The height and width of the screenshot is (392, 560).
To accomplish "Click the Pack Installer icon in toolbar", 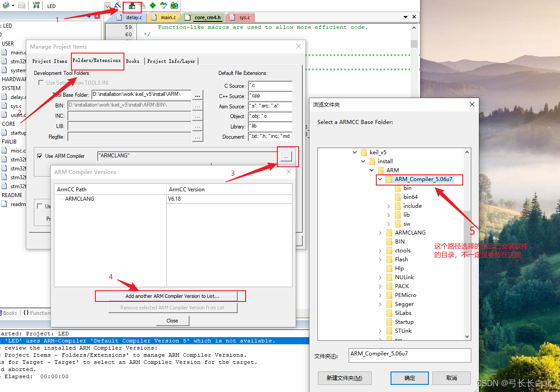I will pos(174,6).
